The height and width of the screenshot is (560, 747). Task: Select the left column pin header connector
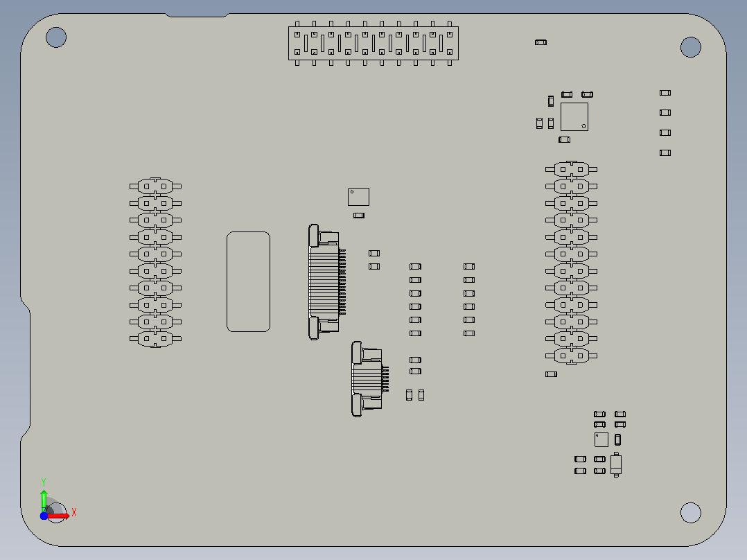pyautogui.click(x=155, y=263)
